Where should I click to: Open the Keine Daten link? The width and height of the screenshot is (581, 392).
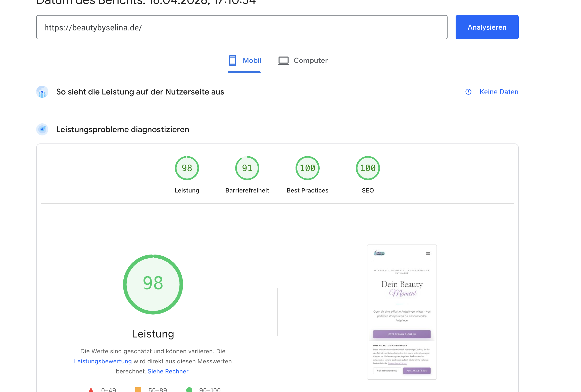(499, 92)
